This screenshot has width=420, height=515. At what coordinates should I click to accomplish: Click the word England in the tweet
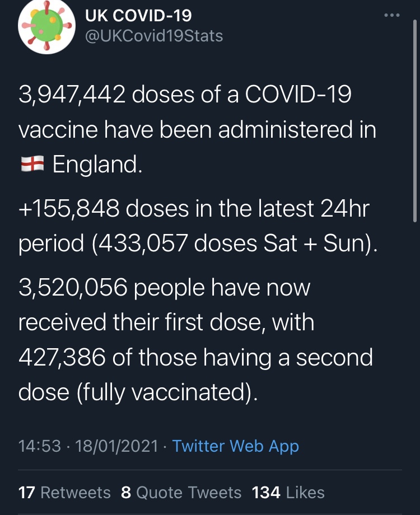(x=97, y=164)
